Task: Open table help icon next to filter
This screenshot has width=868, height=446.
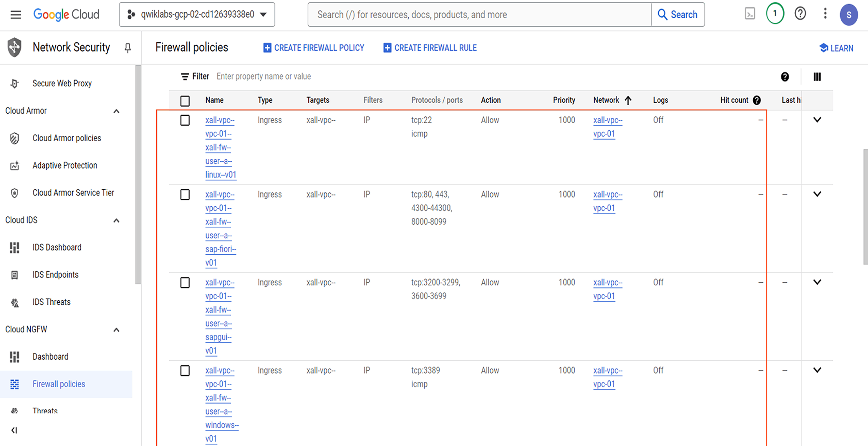Action: (785, 77)
